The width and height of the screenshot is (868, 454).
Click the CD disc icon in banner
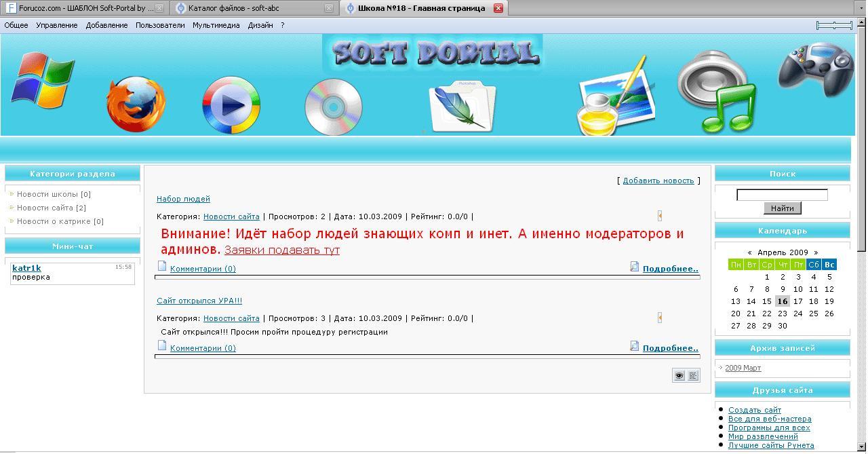click(x=333, y=107)
